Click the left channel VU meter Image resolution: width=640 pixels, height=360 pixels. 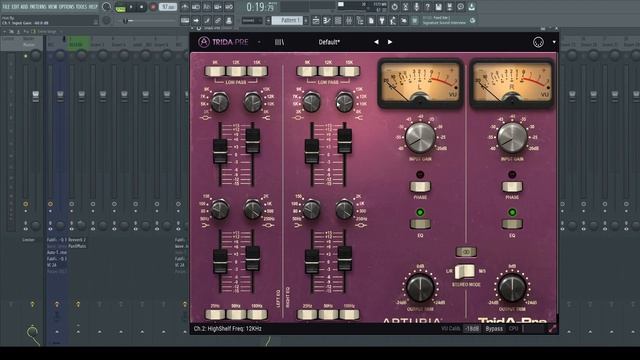420,84
